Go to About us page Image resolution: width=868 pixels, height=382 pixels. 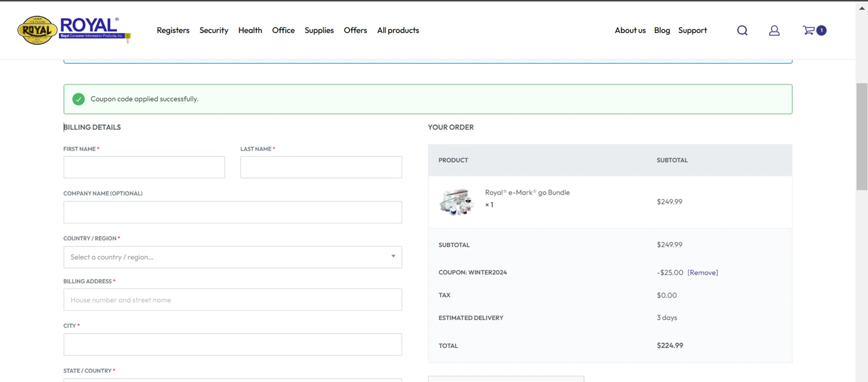630,30
